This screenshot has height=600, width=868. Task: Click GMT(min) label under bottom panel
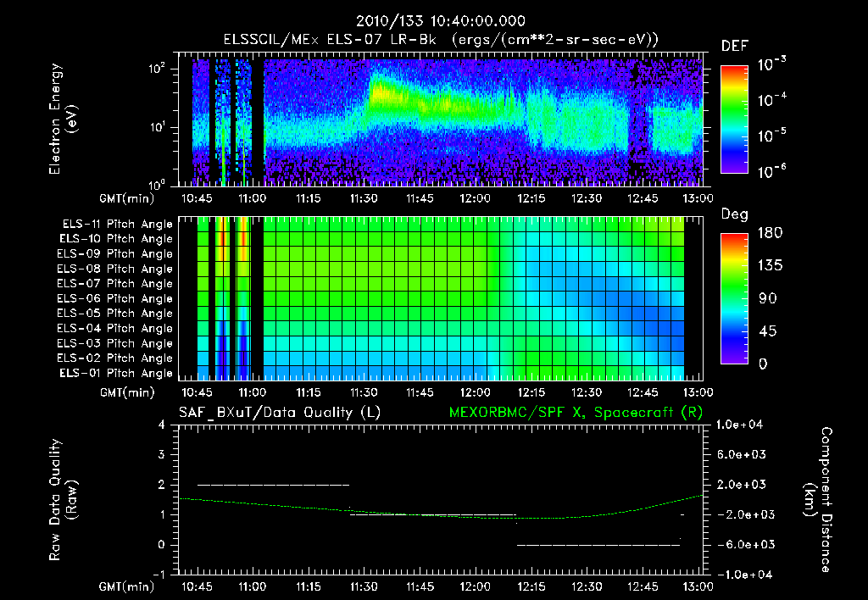pos(126,586)
